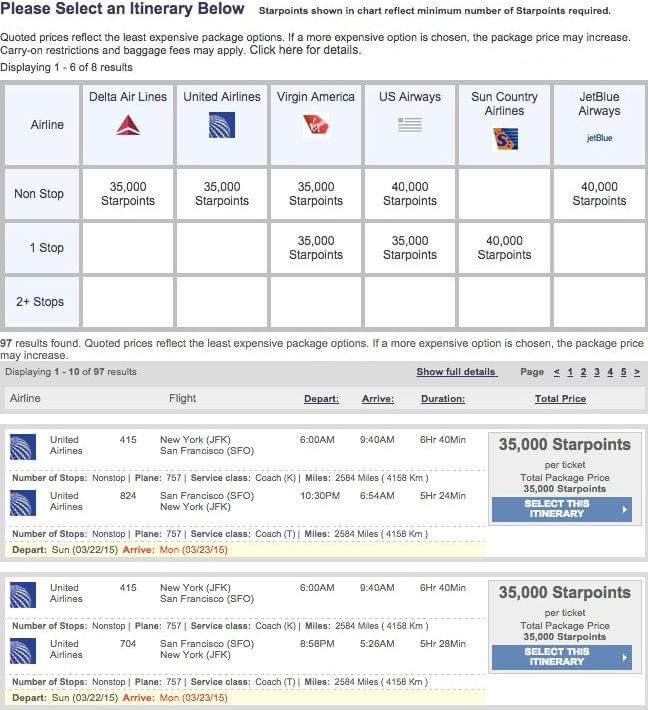This screenshot has width=648, height=710.
Task: Click the Delta Air Lines logo
Action: [128, 125]
